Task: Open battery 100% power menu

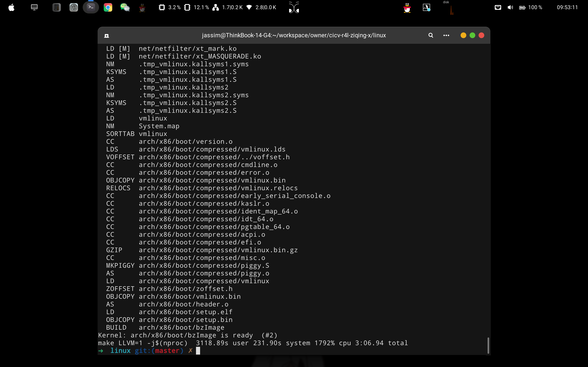Action: click(x=531, y=8)
